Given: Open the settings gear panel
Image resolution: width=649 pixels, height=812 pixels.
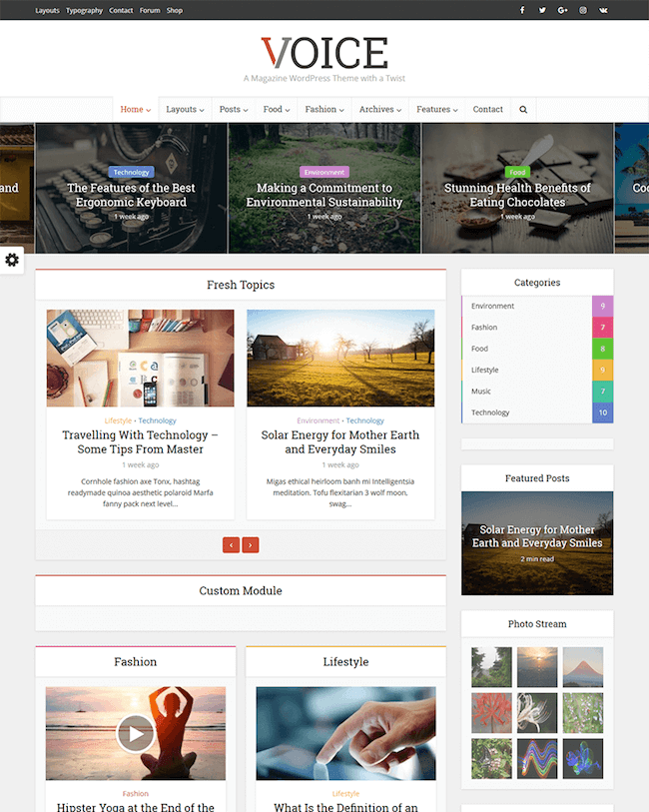Looking at the screenshot, I should [x=11, y=260].
